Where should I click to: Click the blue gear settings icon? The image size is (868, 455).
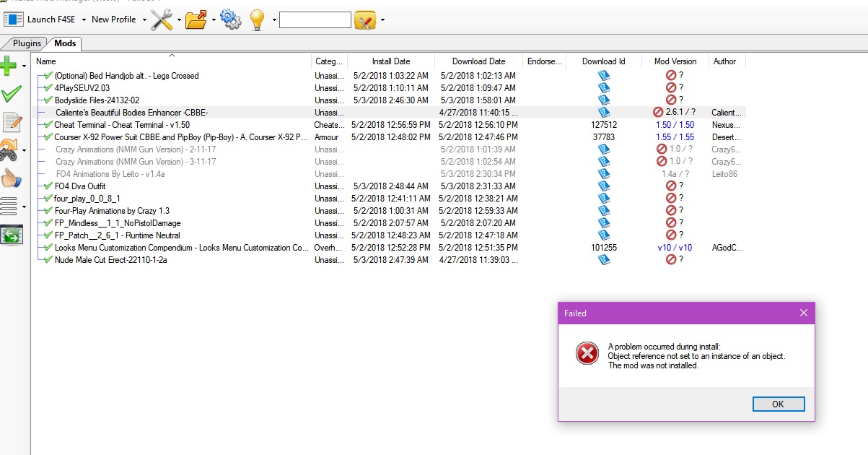tap(231, 19)
